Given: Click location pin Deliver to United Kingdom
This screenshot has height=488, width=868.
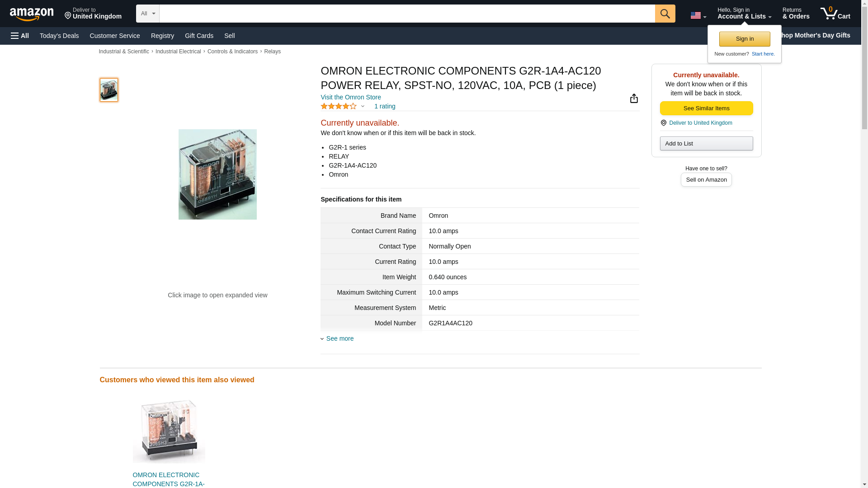Looking at the screenshot, I should coord(93,14).
